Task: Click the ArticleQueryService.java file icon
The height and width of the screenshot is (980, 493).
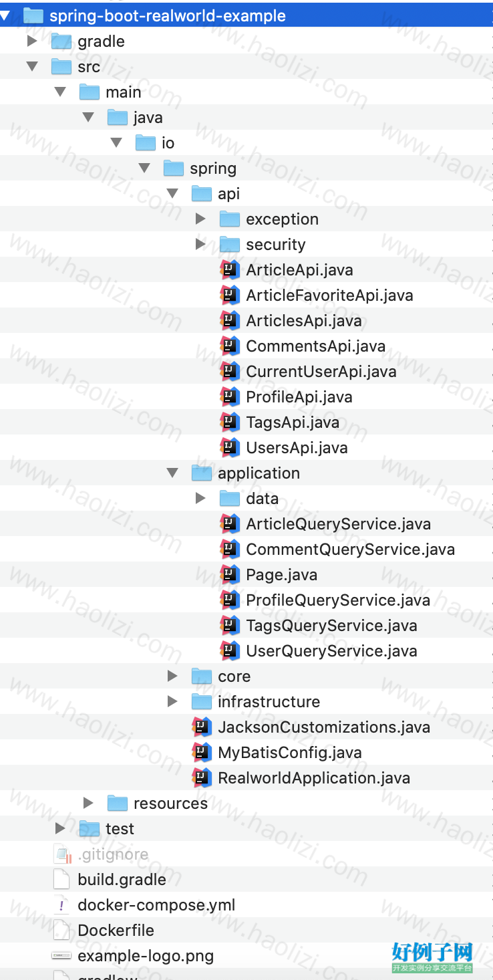Action: tap(230, 523)
